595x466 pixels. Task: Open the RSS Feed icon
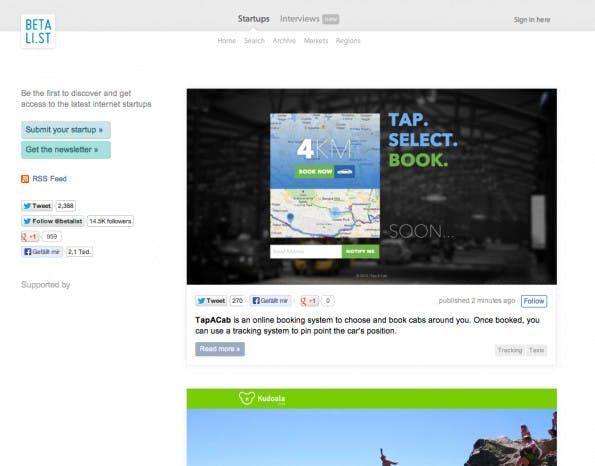(x=25, y=179)
